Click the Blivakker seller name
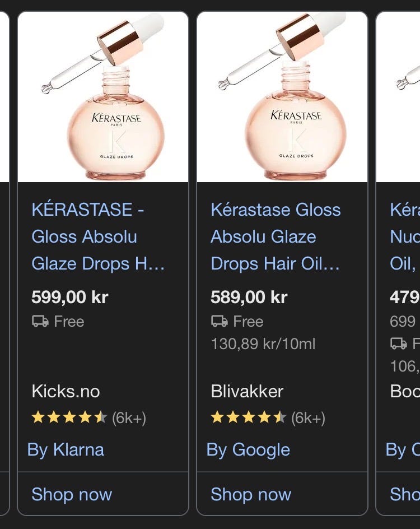This screenshot has width=420, height=529. point(247,391)
